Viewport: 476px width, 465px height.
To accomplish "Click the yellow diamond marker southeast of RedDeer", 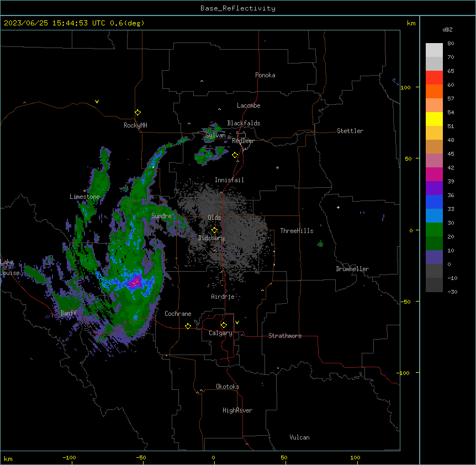I will 235,155.
